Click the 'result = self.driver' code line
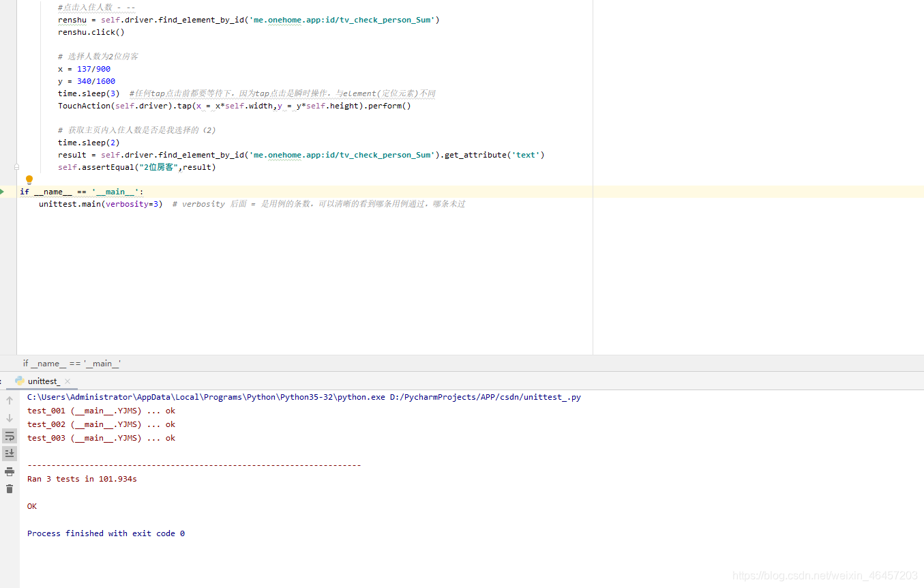The width and height of the screenshot is (924, 588). coord(301,155)
